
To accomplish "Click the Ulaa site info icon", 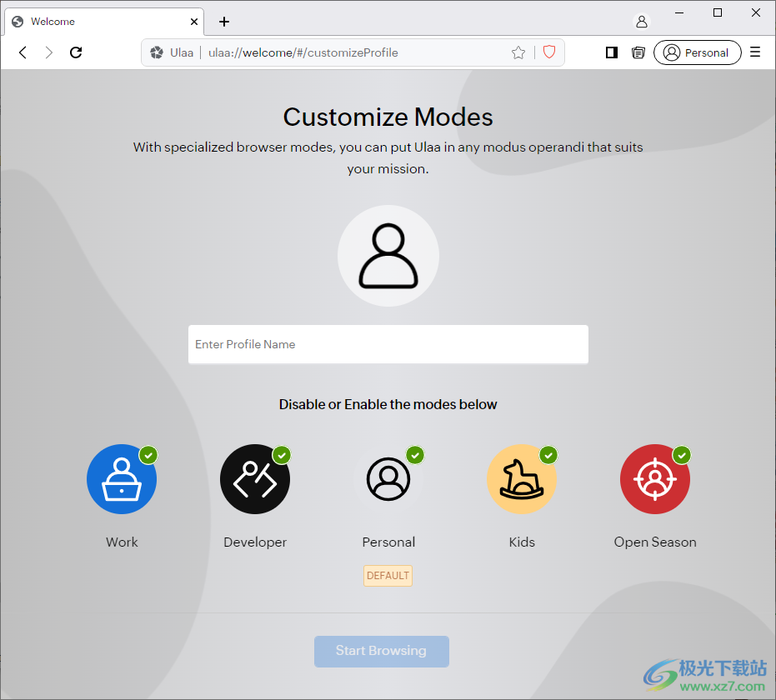I will pyautogui.click(x=157, y=52).
